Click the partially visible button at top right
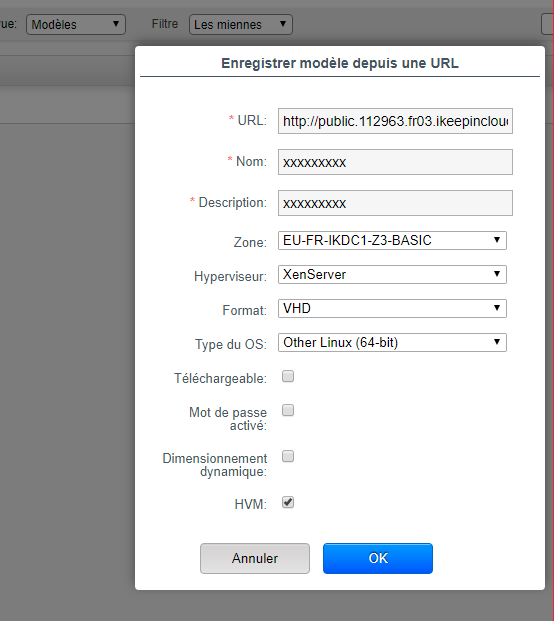The image size is (555, 621). [x=547, y=25]
